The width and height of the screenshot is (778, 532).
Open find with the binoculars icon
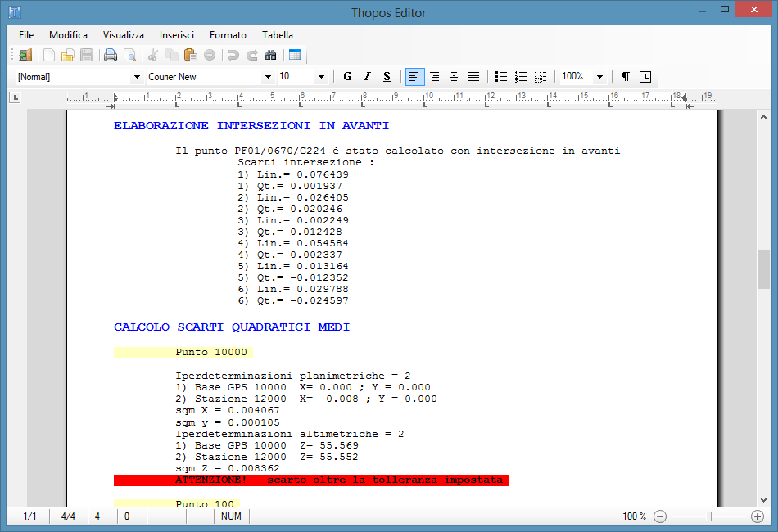click(271, 55)
